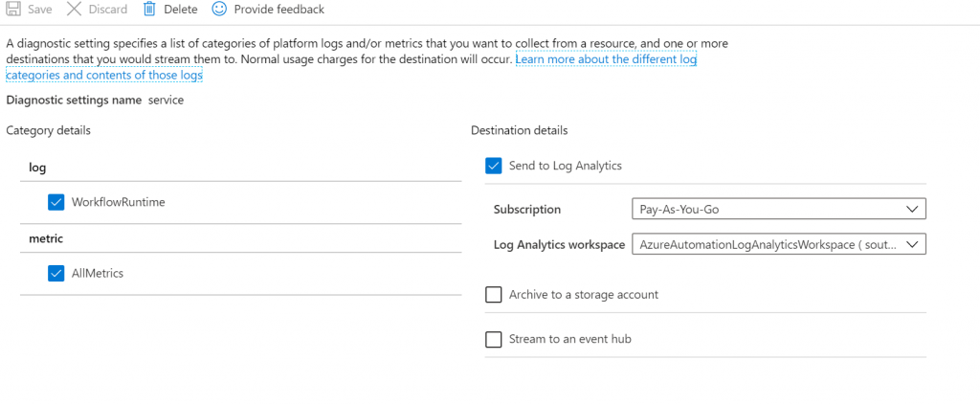Click the Diagnostic settings name value 'service'

coord(166,100)
